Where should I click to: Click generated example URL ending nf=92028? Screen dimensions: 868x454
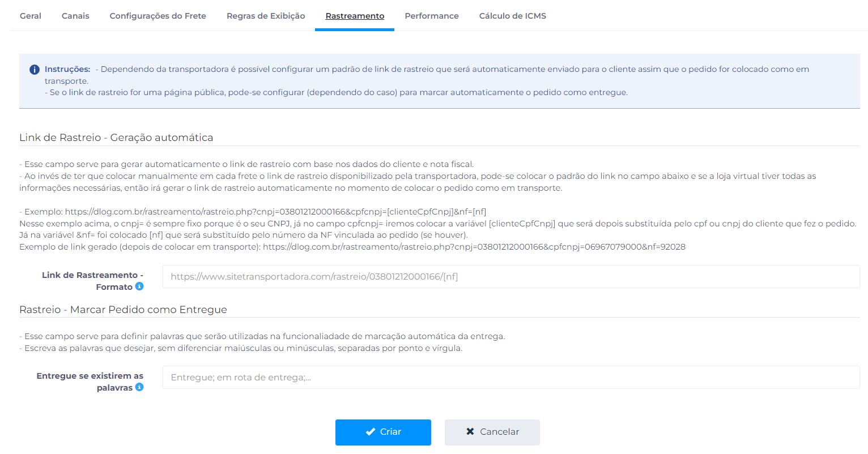(x=474, y=247)
